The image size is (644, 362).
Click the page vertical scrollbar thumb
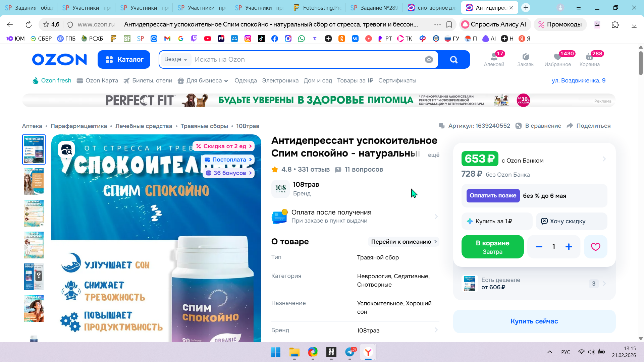tap(640, 63)
